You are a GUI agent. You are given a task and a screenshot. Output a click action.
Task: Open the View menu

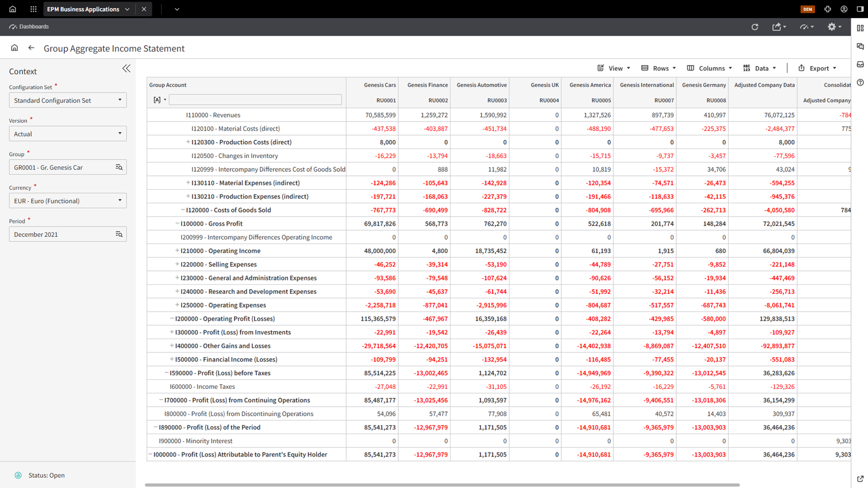(614, 68)
